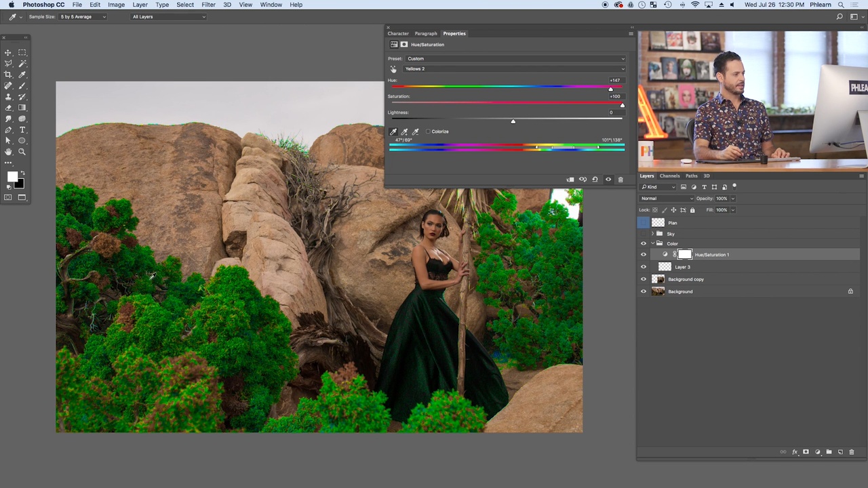This screenshot has width=868, height=488.
Task: Select the Move tool
Action: (x=8, y=52)
